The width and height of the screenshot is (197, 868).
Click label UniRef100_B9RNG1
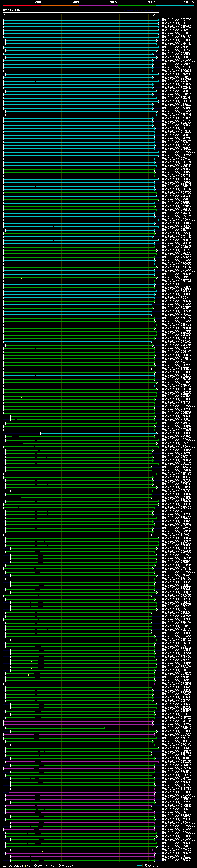tap(177, 369)
